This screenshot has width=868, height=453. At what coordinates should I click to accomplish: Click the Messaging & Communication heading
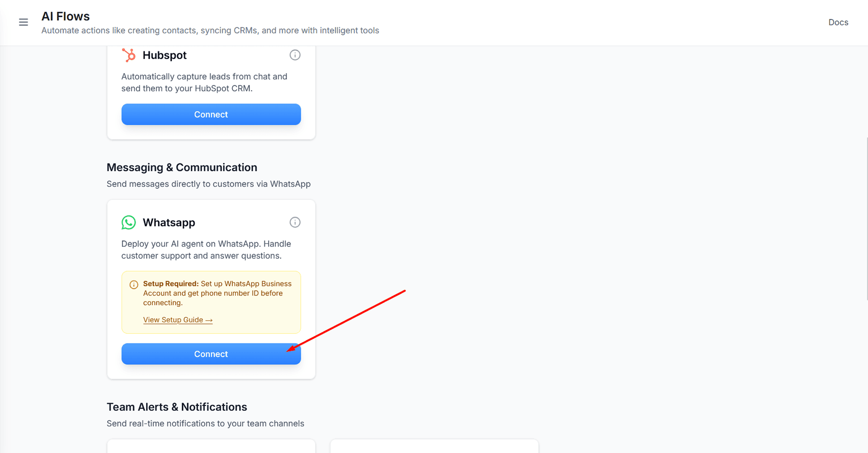coord(182,167)
